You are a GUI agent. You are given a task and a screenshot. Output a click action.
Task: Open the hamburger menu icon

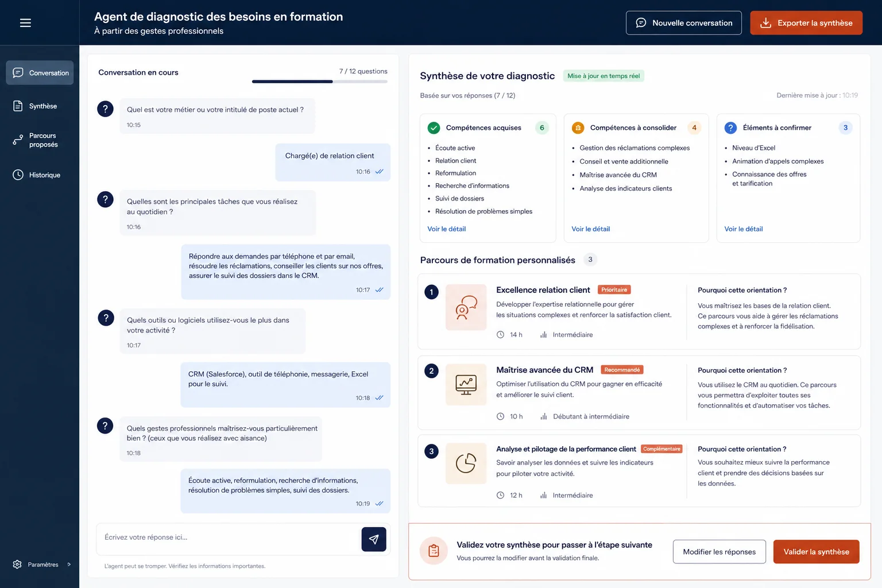pyautogui.click(x=25, y=23)
